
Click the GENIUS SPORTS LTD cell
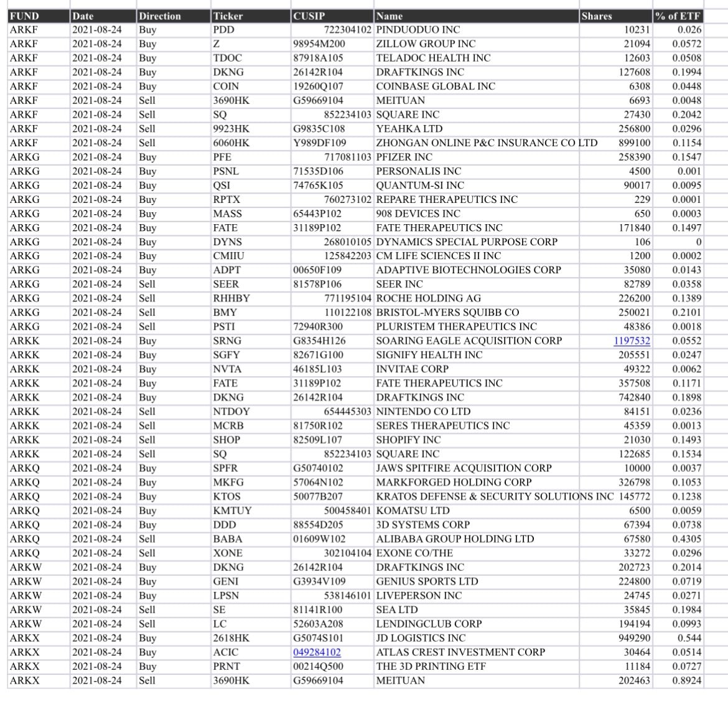coord(477,581)
